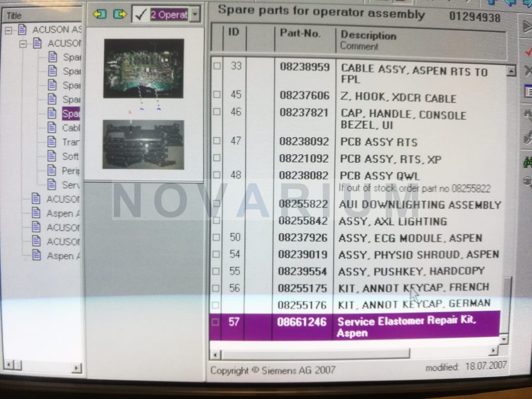This screenshot has width=532, height=399.
Task: Click tree panel horizontal scroll left arrow
Action: coord(8,365)
